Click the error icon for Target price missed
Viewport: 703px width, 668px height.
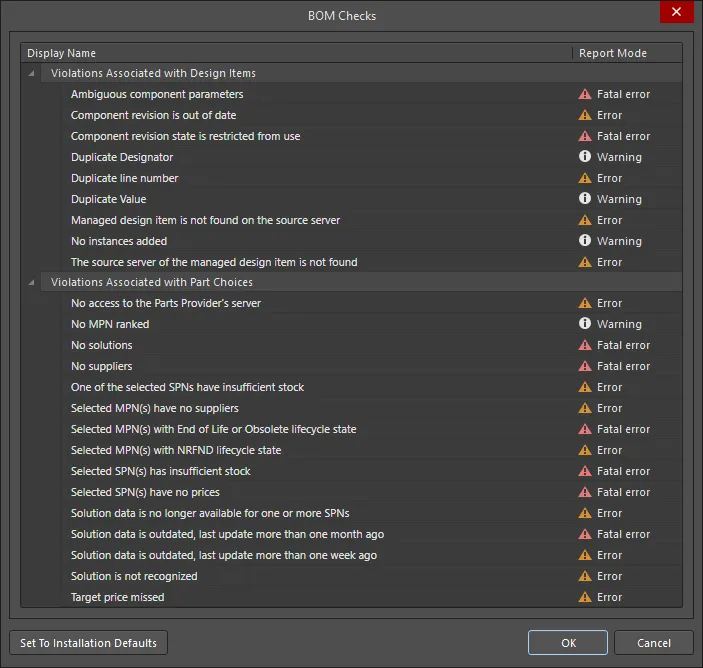pos(585,597)
